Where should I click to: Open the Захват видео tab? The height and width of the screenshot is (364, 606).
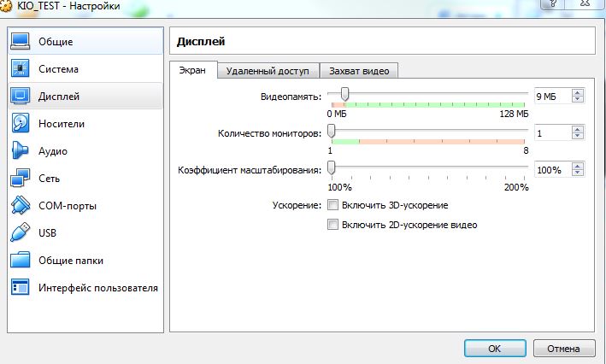[360, 71]
